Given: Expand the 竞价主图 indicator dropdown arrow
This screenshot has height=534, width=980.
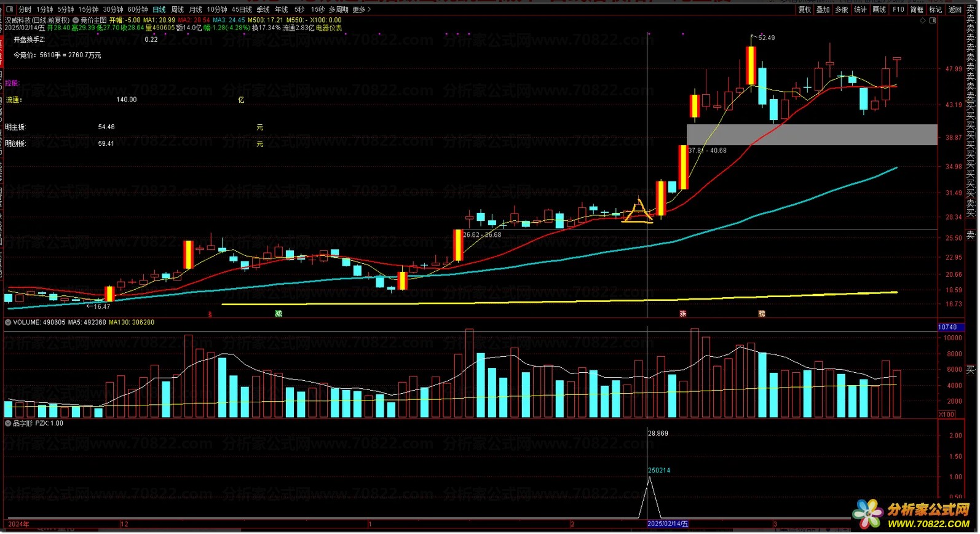Looking at the screenshot, I should [76, 20].
